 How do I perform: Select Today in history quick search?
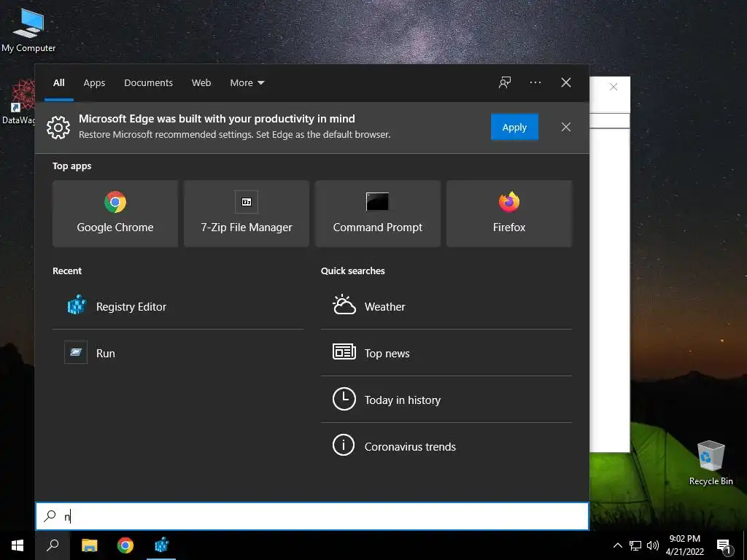click(446, 400)
